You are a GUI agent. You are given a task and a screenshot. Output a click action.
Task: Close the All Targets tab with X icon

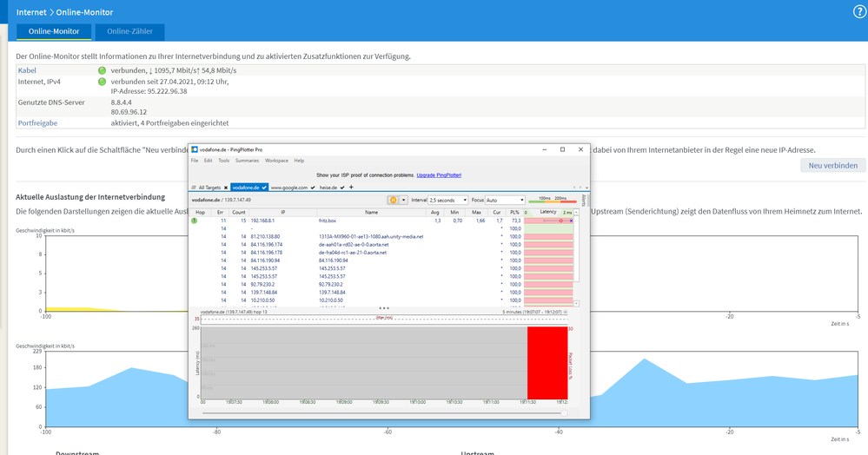pos(225,188)
